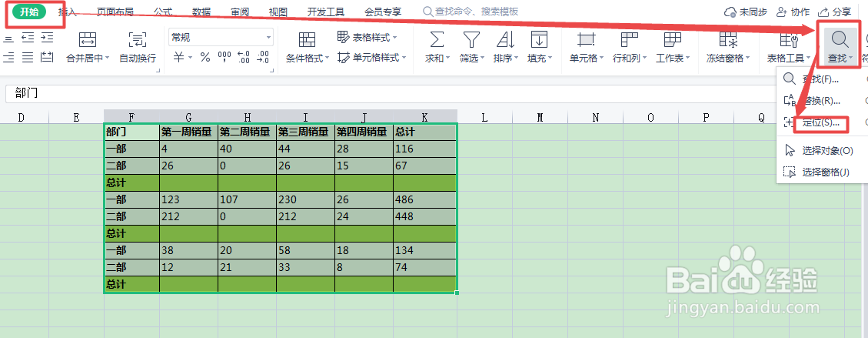This screenshot has width=868, height=338.
Task: Click the cell 第一周销量
Action: tap(189, 132)
